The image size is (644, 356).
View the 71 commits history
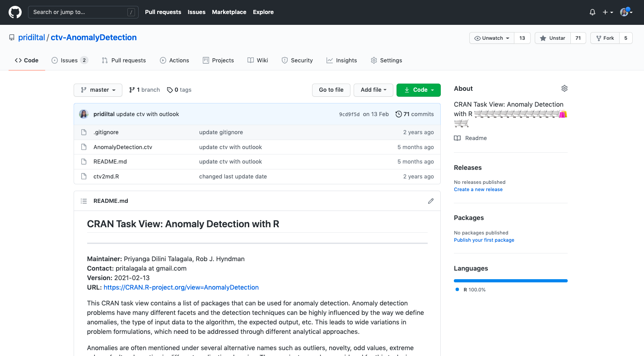pos(415,114)
